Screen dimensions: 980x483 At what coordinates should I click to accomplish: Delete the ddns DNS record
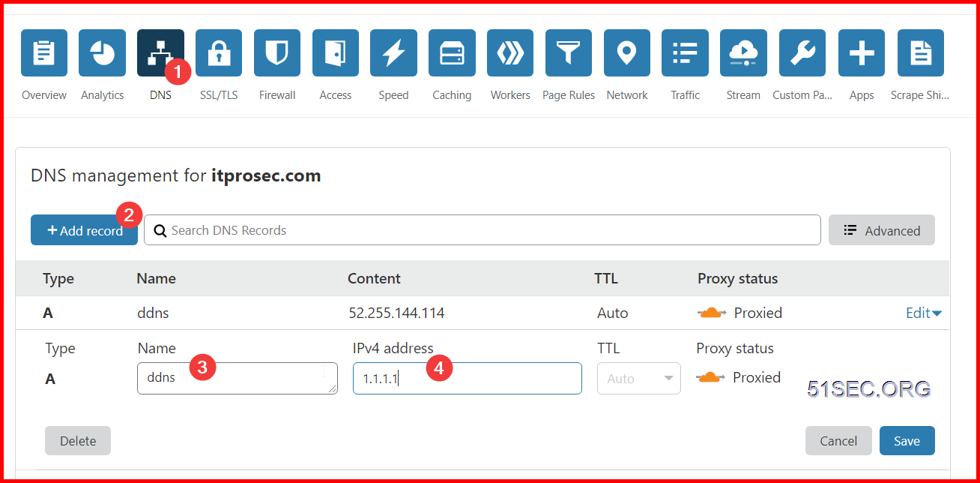78,441
